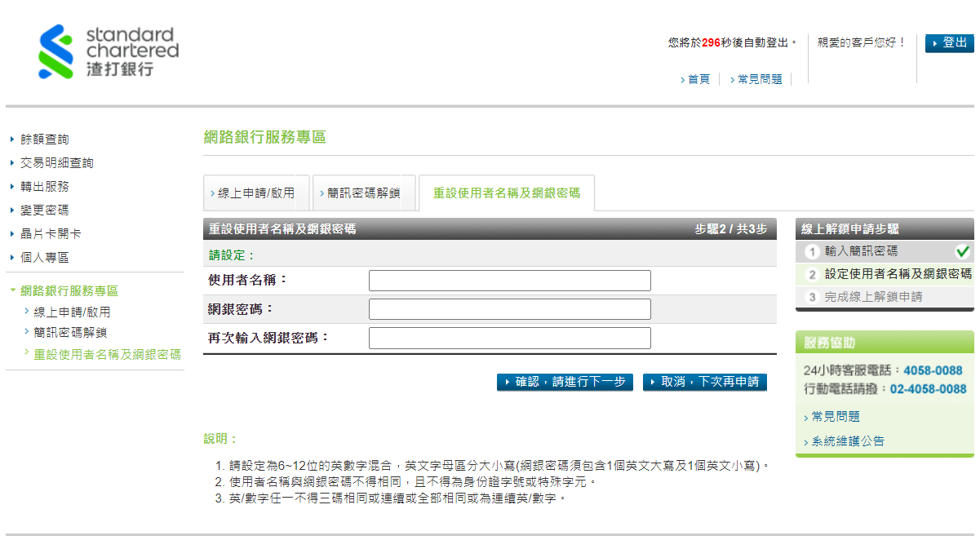Click customer service number 4058-0088

pyautogui.click(x=933, y=370)
